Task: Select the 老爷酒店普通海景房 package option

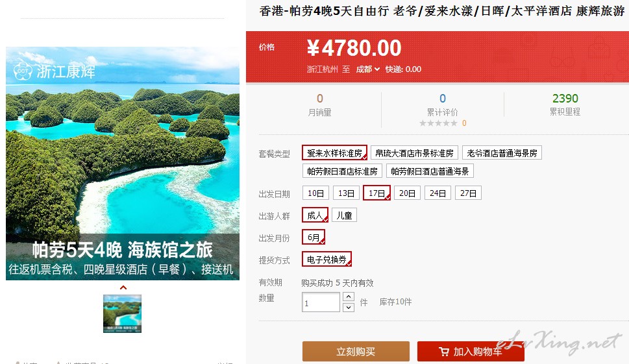Action: (502, 153)
